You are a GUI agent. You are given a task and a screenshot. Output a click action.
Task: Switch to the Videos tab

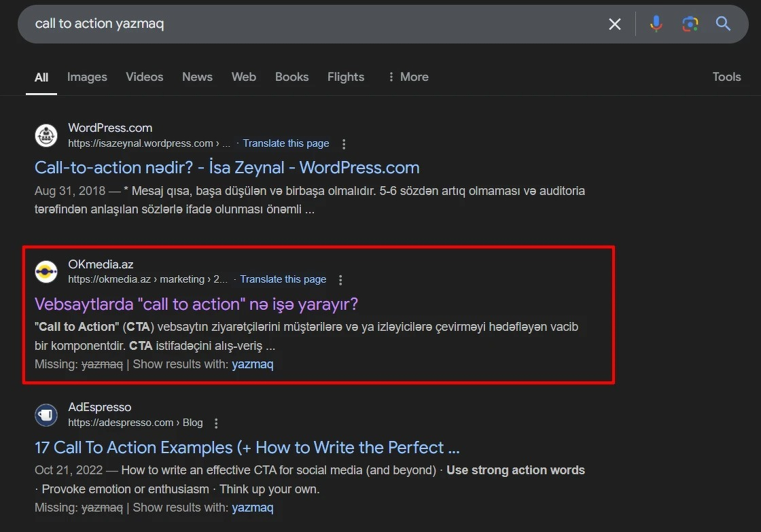(144, 77)
